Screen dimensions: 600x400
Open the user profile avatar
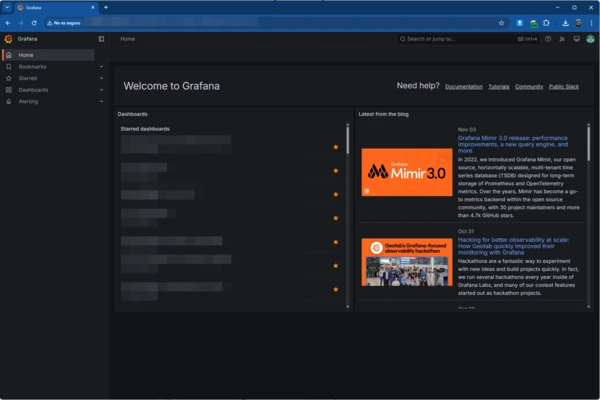tap(590, 39)
